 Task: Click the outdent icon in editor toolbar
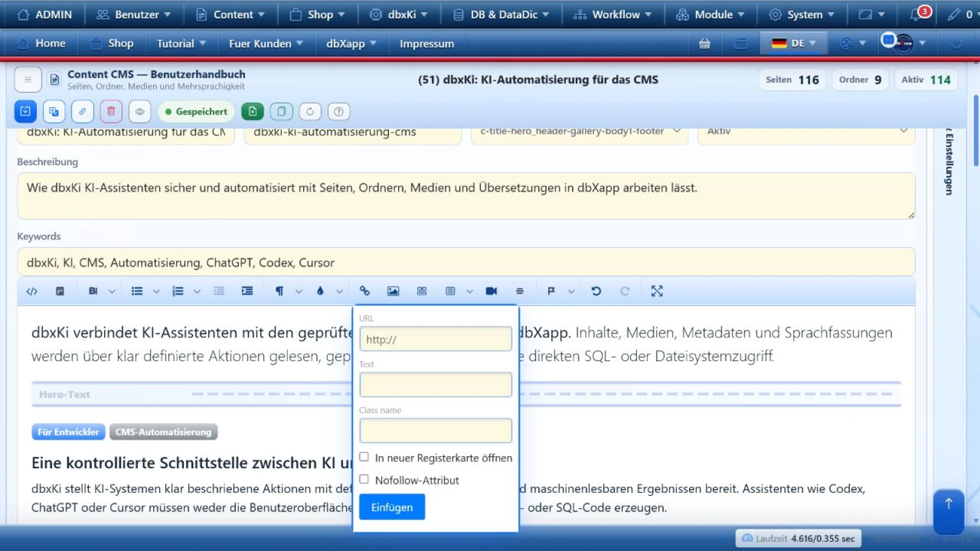(x=219, y=291)
